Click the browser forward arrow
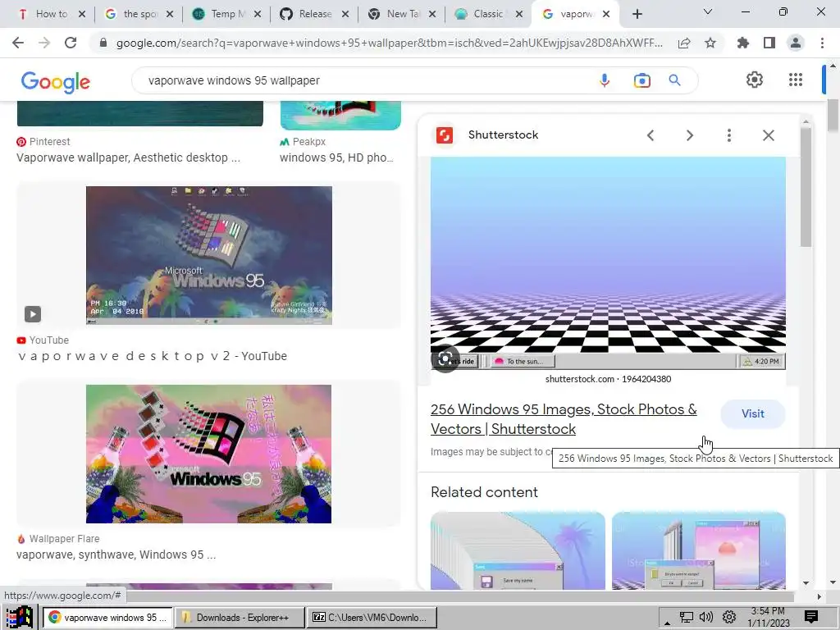The width and height of the screenshot is (840, 630). pos(44,43)
